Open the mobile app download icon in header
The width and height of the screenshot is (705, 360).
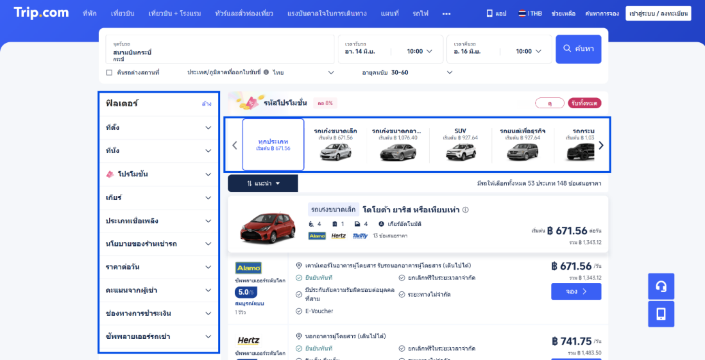[x=490, y=13]
